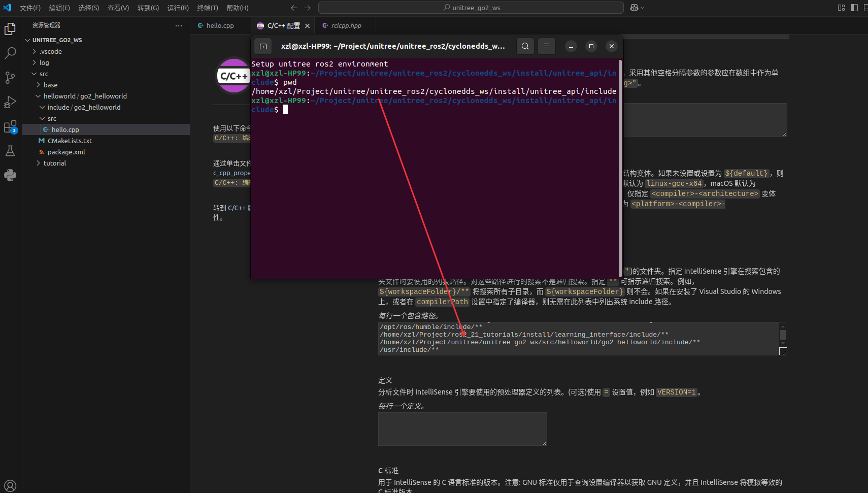Screen dimensions: 868x493
Task: Click the VS Code logo icon
Action: [x=7, y=8]
